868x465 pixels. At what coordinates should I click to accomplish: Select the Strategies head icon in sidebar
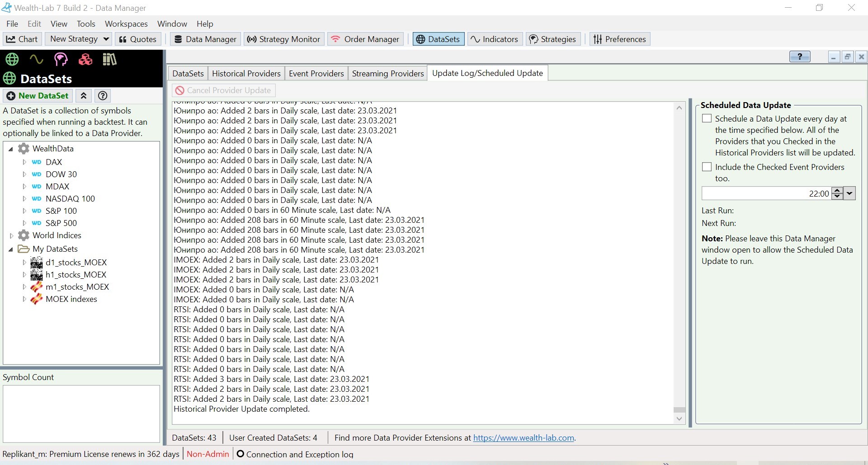pyautogui.click(x=61, y=59)
